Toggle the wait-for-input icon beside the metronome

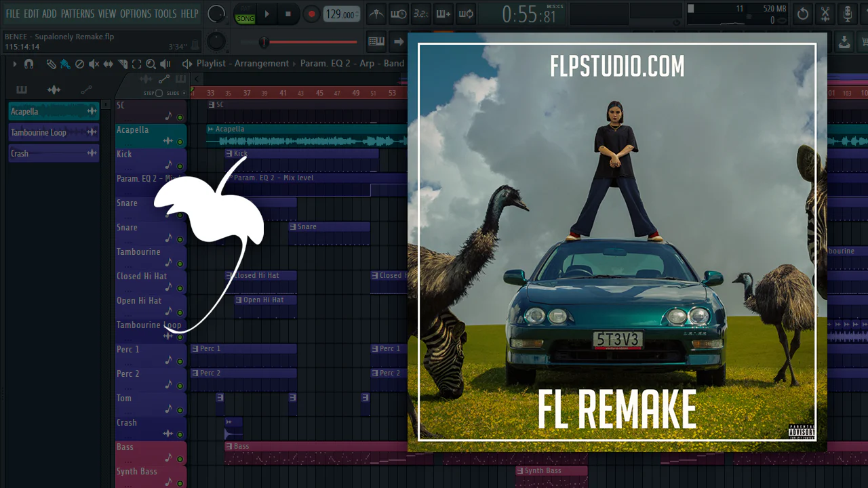[x=399, y=14]
